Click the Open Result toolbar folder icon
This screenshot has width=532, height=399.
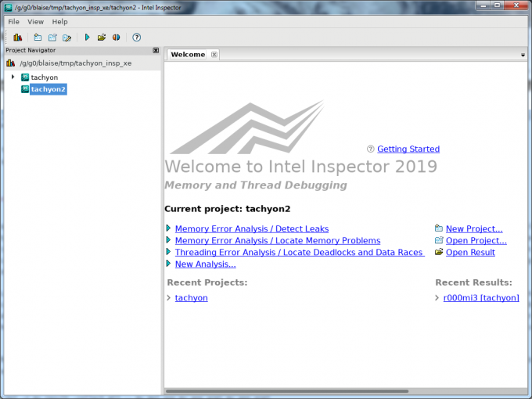(102, 38)
